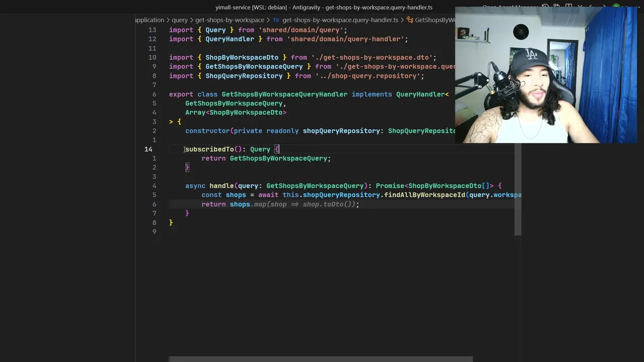This screenshot has width=644, height=362.
Task: Click line number 13 in the gutter
Action: tap(152, 30)
